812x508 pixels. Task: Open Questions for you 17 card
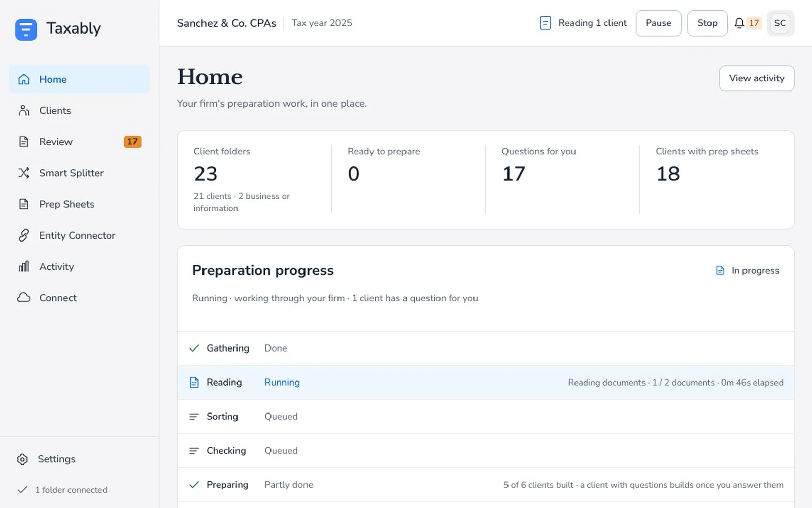coord(562,179)
